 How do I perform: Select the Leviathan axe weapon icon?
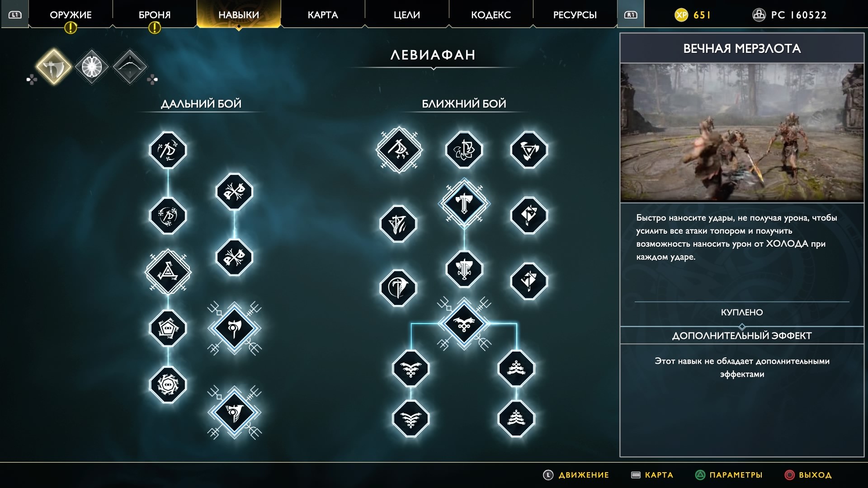pyautogui.click(x=54, y=67)
